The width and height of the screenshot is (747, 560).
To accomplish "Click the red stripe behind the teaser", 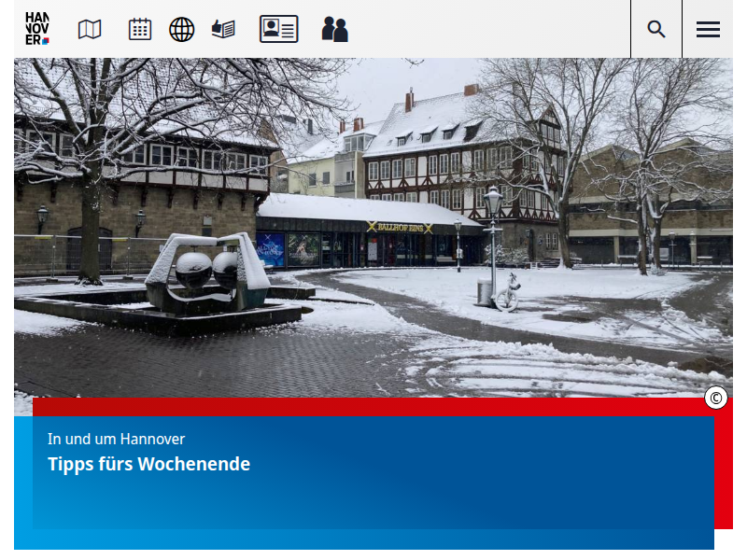I will coord(724,467).
